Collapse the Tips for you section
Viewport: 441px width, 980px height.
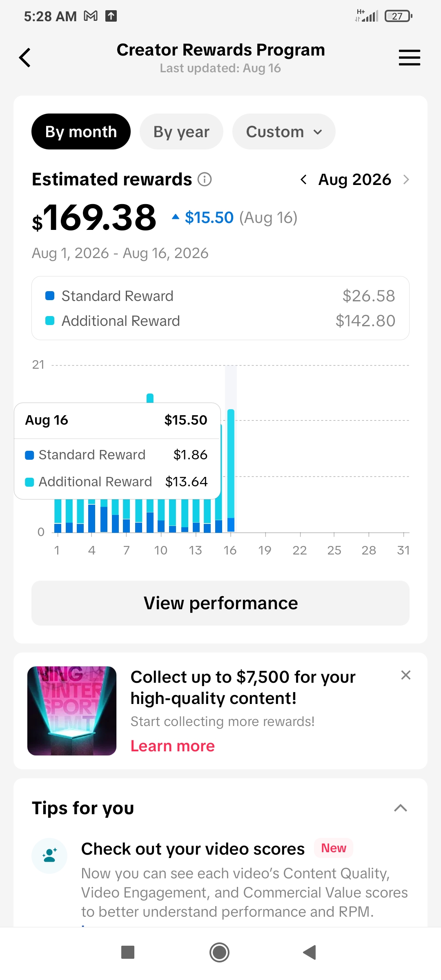401,808
